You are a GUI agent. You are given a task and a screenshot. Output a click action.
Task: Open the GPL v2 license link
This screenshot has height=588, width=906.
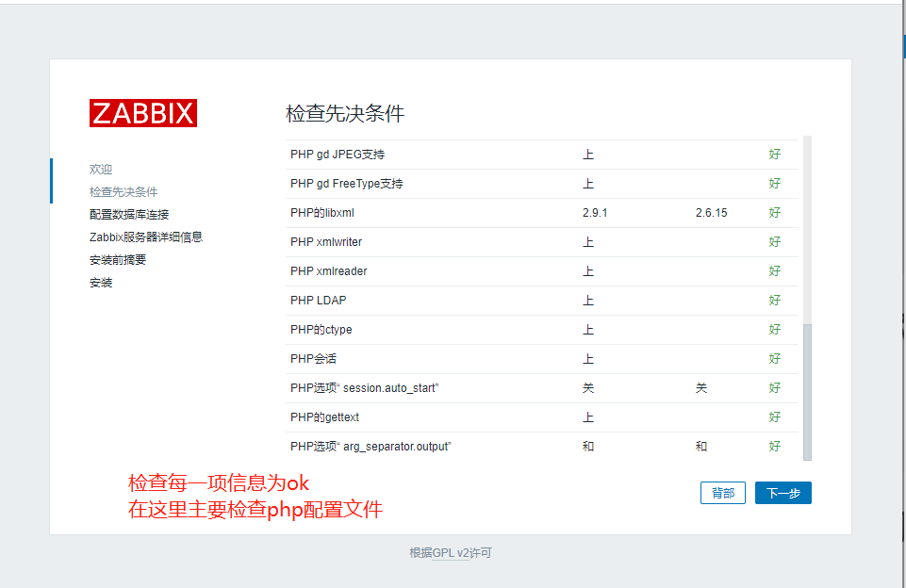pos(451,553)
